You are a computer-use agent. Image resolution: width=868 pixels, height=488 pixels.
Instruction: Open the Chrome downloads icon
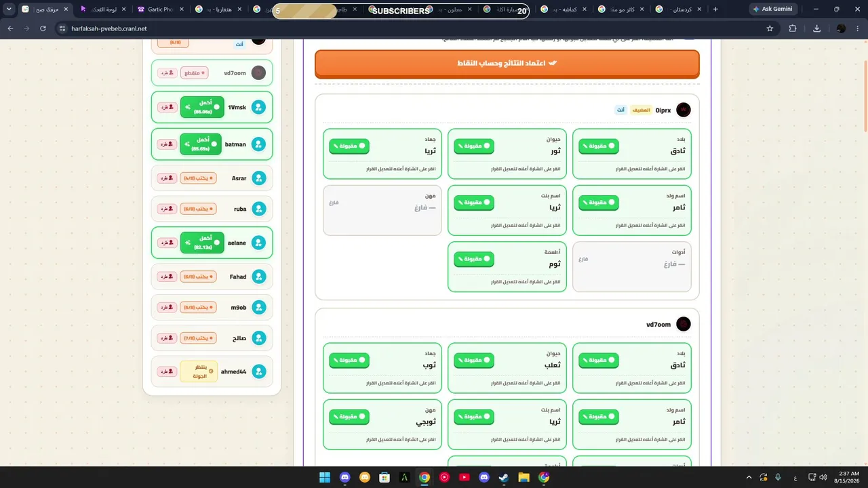816,28
